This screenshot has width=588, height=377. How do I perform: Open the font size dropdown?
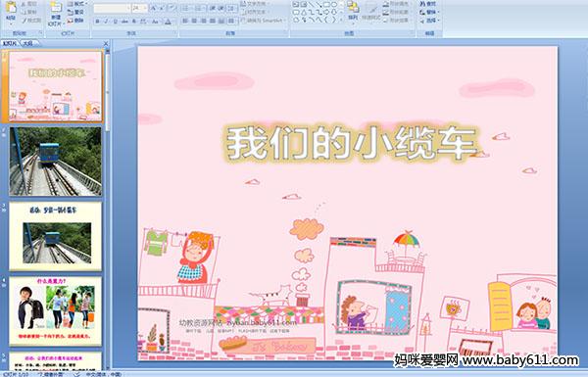[x=145, y=8]
